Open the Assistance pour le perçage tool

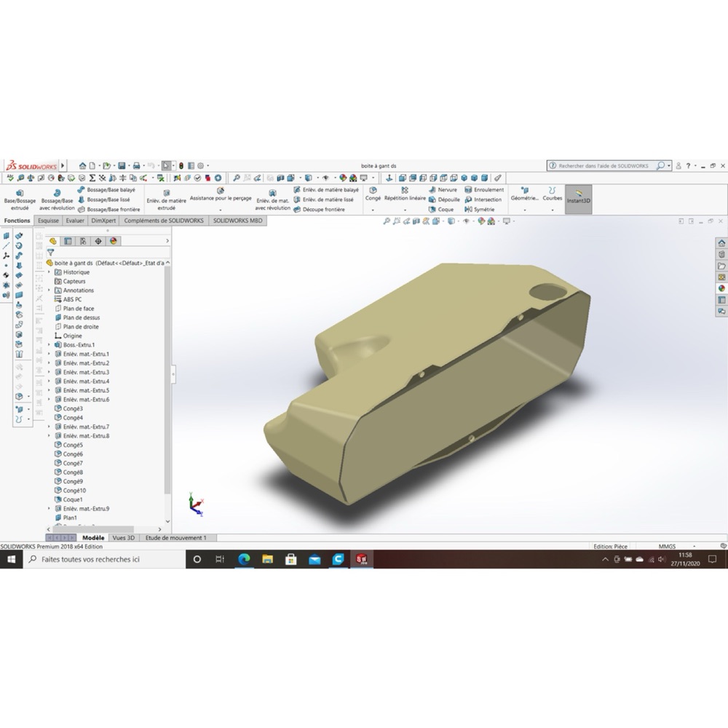[x=221, y=194]
